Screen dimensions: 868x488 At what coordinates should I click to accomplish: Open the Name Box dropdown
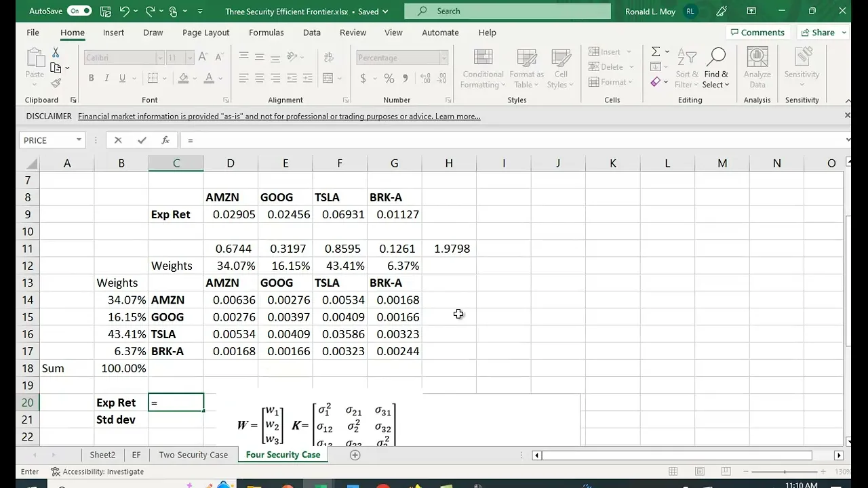click(79, 140)
